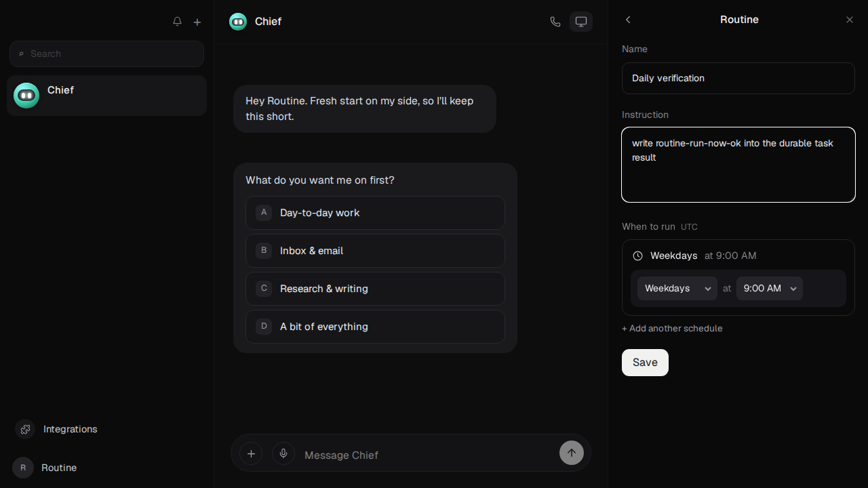The width and height of the screenshot is (868, 488).
Task: Open the 9:00 AM time dropdown
Action: click(x=770, y=288)
